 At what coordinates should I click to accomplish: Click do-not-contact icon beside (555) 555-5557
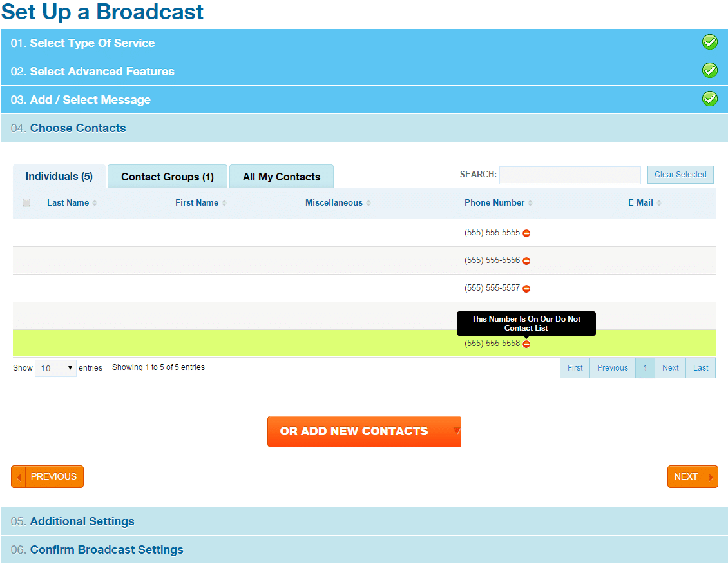(526, 289)
